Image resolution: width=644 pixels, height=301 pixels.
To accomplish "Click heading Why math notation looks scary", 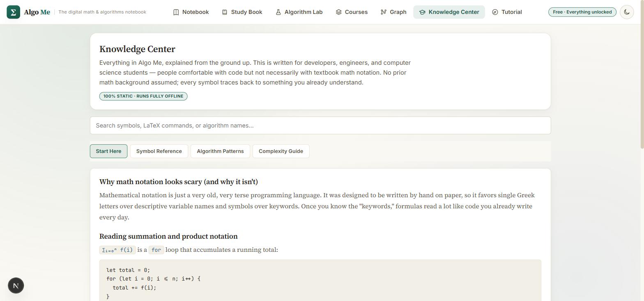I will (x=179, y=182).
